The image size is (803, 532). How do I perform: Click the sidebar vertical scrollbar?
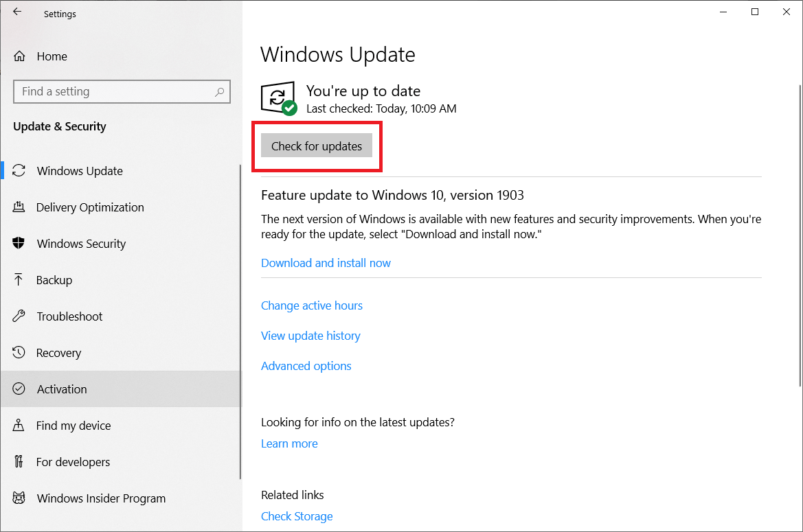[240, 321]
